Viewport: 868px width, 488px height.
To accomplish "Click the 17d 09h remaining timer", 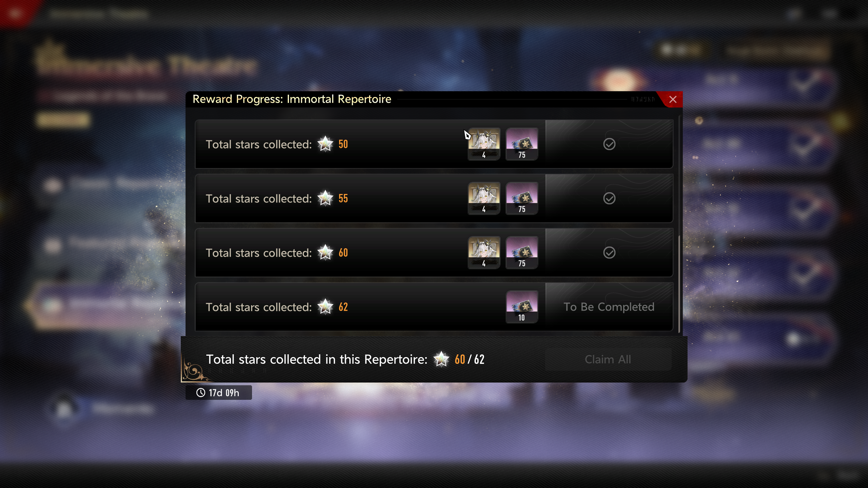I will pos(218,392).
